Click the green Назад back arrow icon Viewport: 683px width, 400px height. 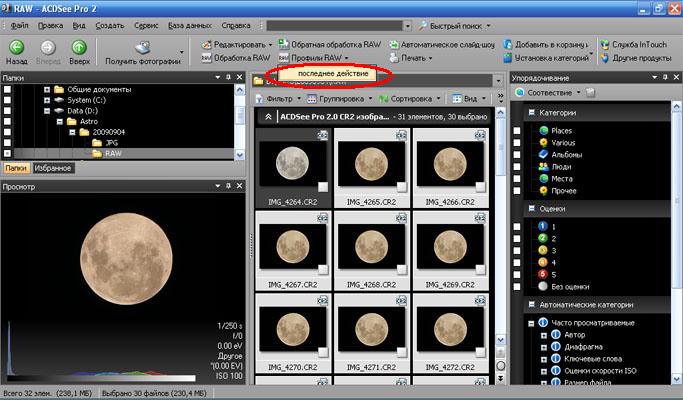[x=17, y=47]
